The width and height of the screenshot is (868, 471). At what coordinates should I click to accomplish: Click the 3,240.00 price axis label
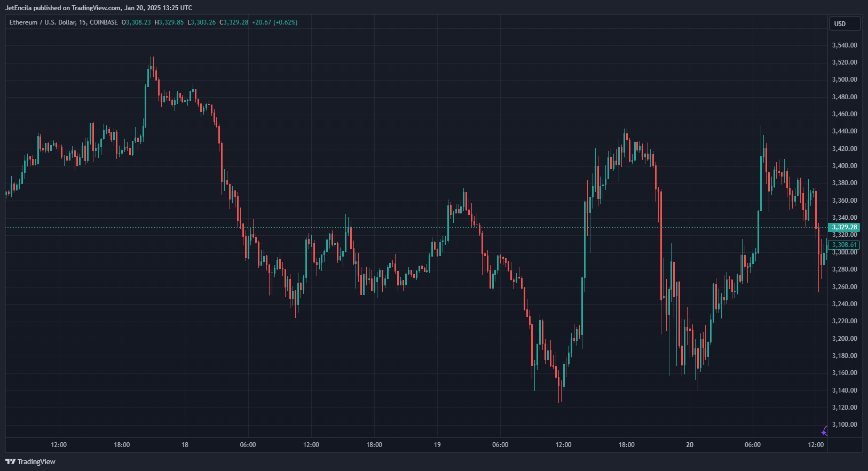(845, 304)
